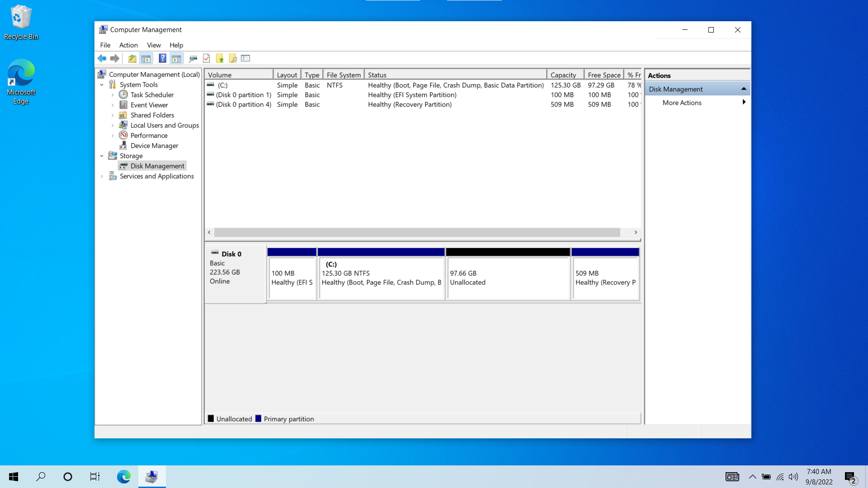This screenshot has height=488, width=868.
Task: Open the View menu in menu bar
Action: click(x=153, y=45)
